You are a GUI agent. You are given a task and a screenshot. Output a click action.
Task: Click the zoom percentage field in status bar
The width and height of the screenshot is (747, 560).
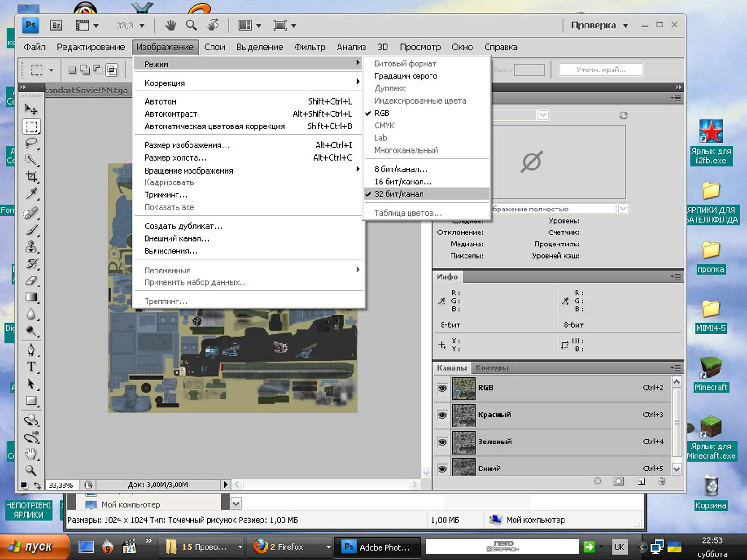[62, 485]
